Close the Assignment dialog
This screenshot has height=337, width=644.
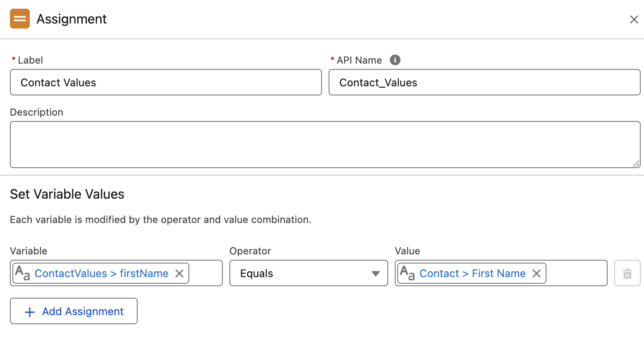[x=634, y=19]
